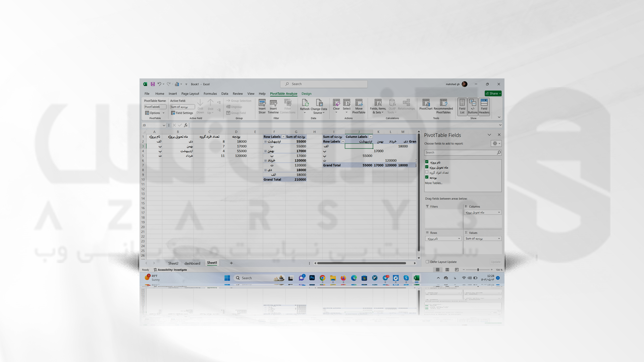Toggle Field Headers display
Screen dimensions: 644x362
[484, 107]
